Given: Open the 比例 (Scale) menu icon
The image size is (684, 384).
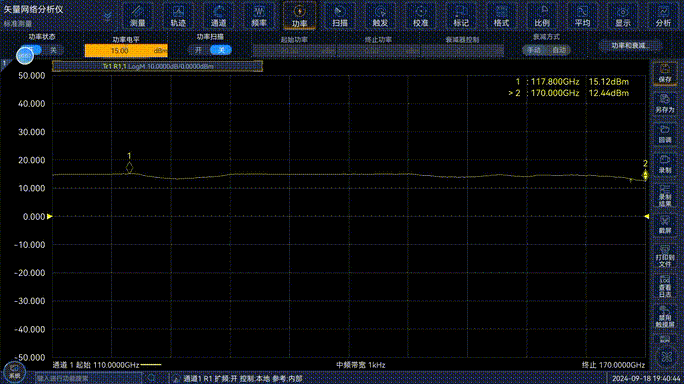Looking at the screenshot, I should click(542, 16).
